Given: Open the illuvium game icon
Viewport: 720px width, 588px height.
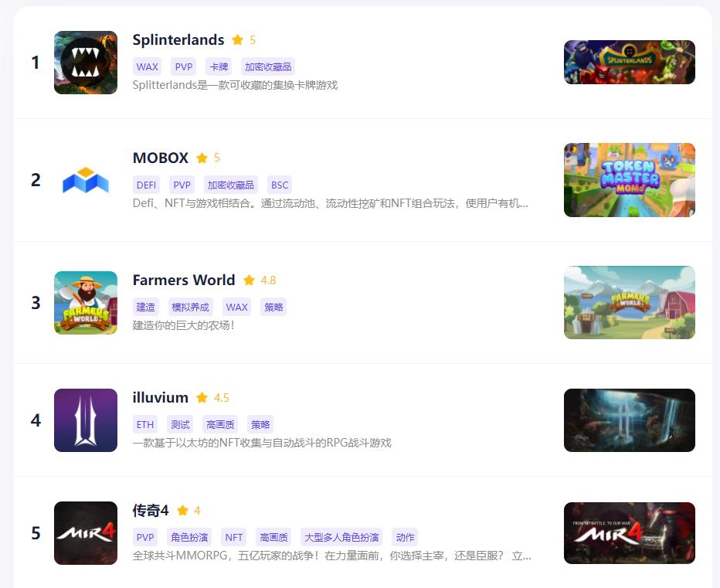Looking at the screenshot, I should [86, 420].
